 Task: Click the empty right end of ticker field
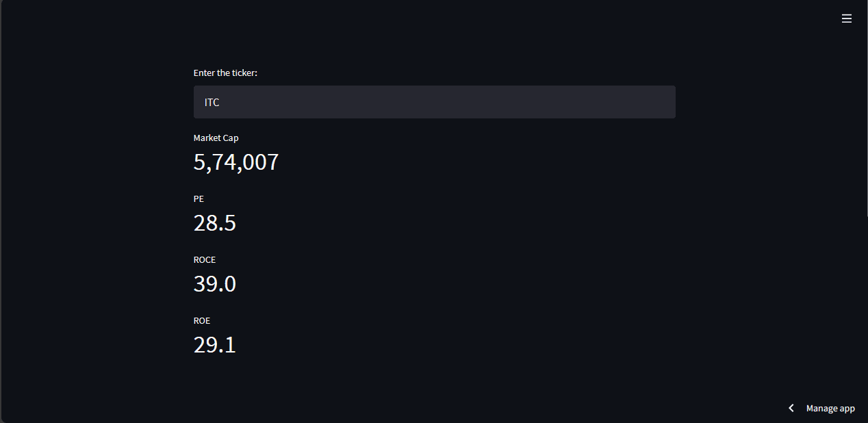point(616,102)
